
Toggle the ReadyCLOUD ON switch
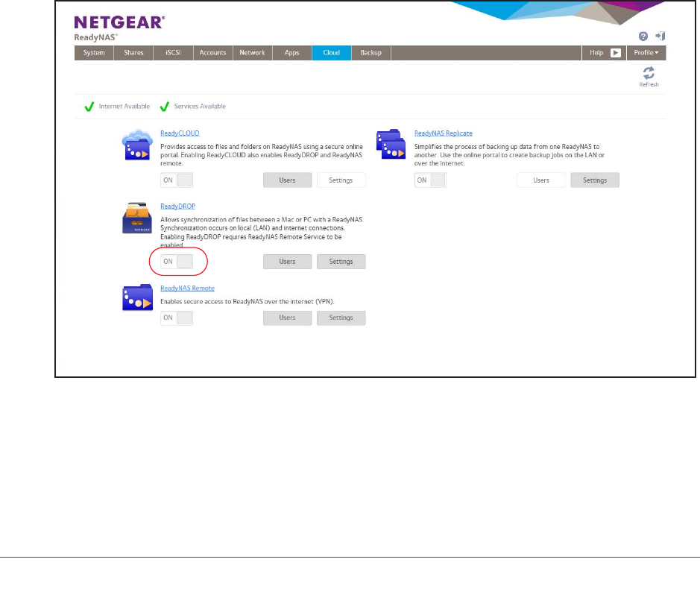click(177, 180)
